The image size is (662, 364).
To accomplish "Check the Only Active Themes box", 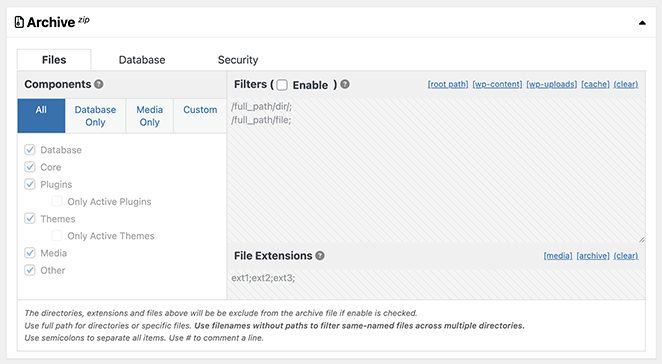I will point(57,236).
